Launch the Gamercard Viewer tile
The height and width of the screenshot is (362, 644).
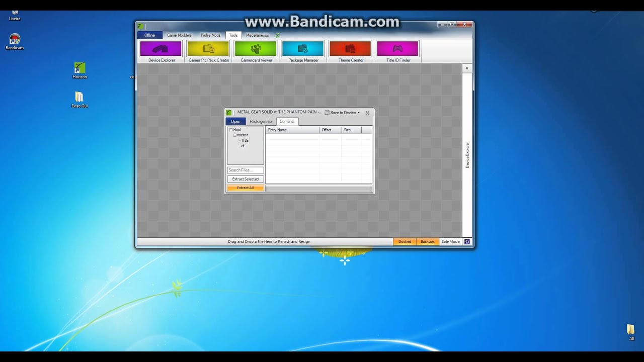coord(256,51)
